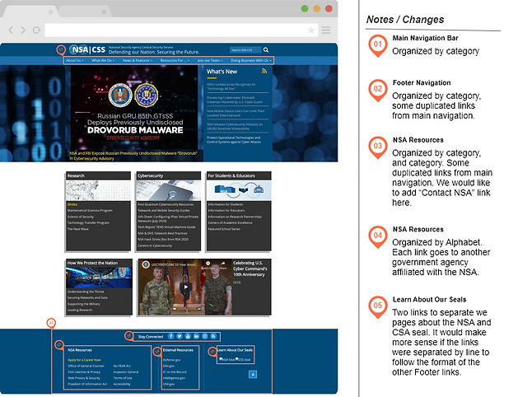
Task: Open Apply for a Career Now link
Action: pos(84,360)
